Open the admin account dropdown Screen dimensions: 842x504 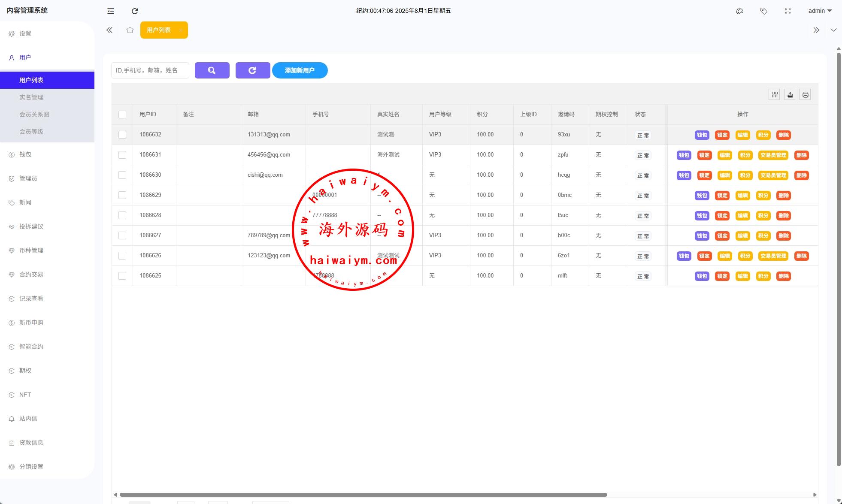[820, 11]
